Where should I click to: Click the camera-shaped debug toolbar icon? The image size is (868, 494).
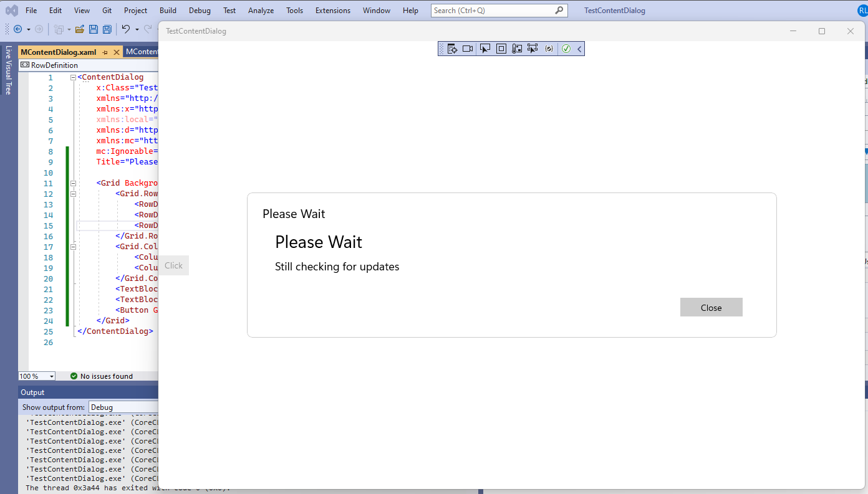[x=468, y=49]
